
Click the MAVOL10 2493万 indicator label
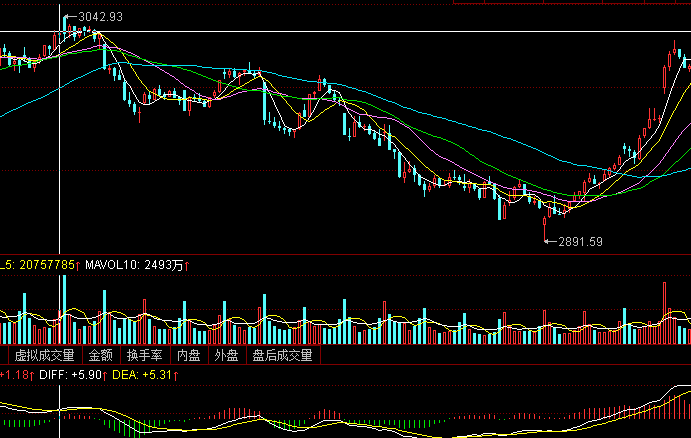pos(134,264)
